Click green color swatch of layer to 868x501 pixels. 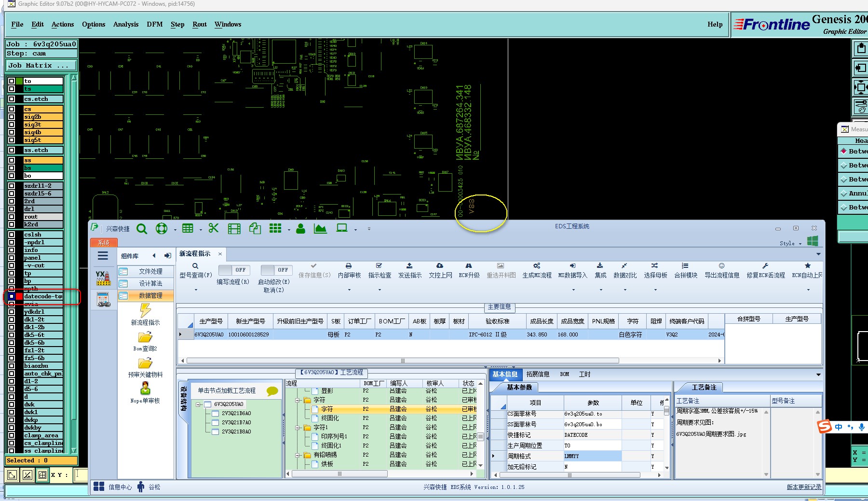[x=19, y=81]
